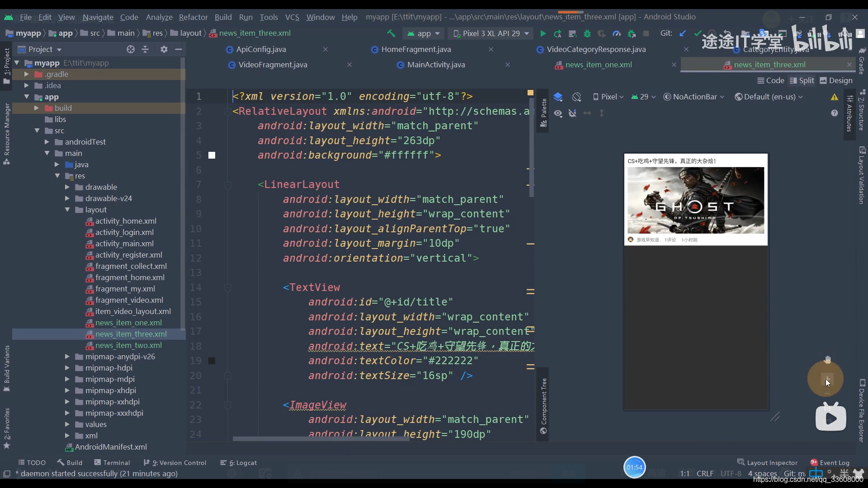Click the dark color swatch on line 19 gutter

[x=212, y=361]
